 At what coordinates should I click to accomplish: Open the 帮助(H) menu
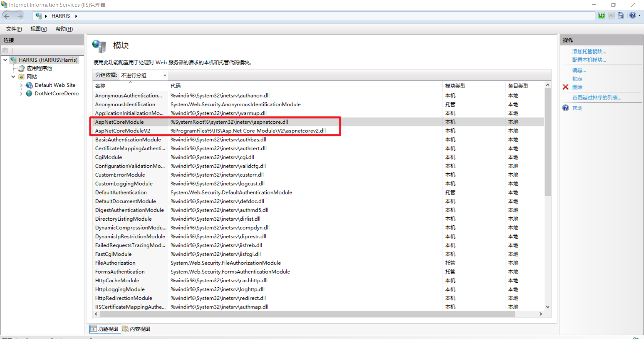(x=64, y=29)
